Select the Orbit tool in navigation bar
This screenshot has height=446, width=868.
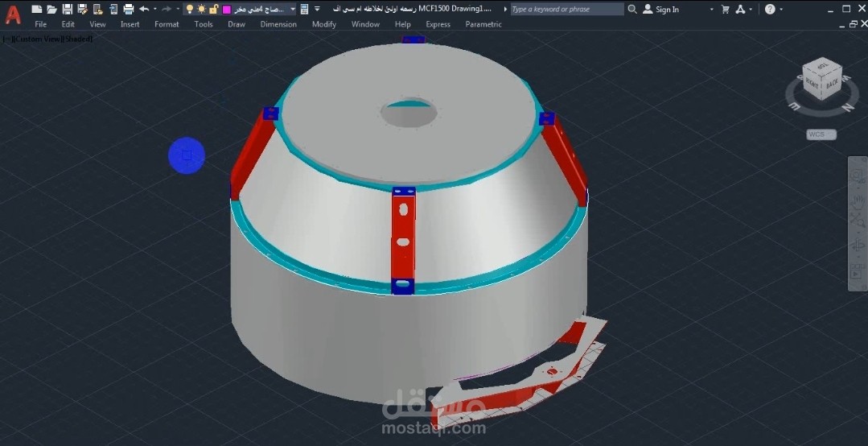coord(857,246)
